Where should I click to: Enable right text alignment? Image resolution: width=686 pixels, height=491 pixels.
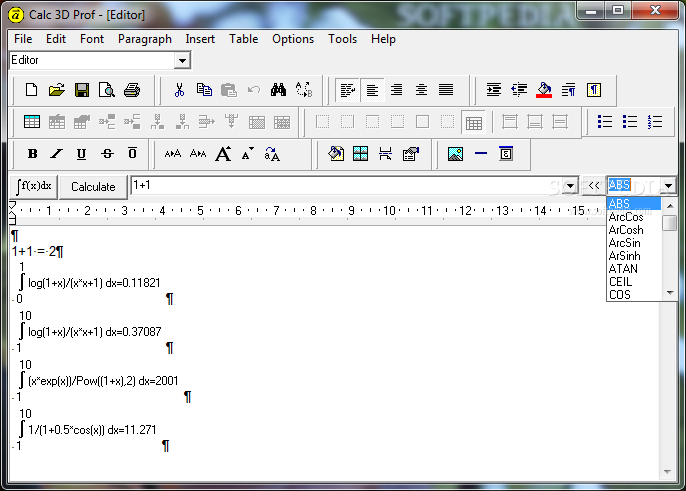[397, 90]
